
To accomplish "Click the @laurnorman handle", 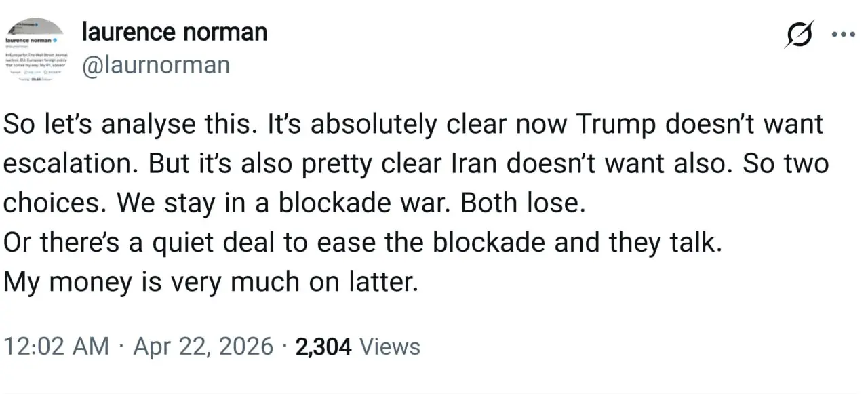I will click(156, 65).
